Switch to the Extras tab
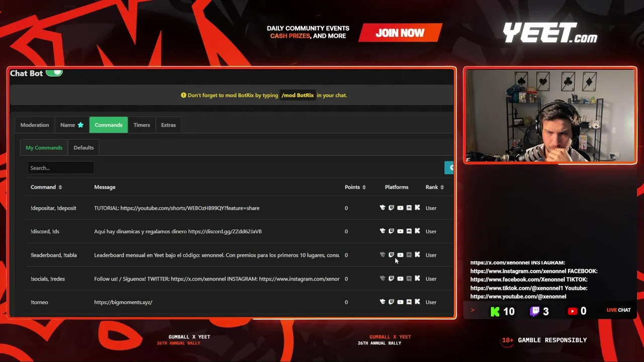Screen dimensions: 644x362 pyautogui.click(x=169, y=125)
